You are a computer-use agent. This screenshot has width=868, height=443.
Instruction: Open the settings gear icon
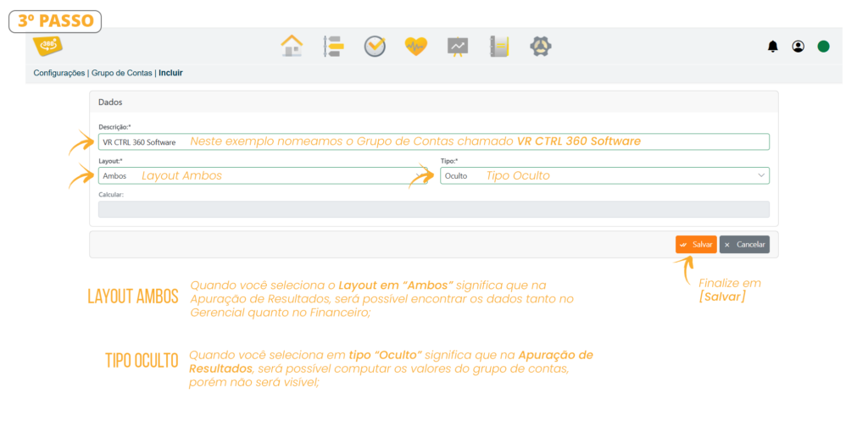point(541,47)
